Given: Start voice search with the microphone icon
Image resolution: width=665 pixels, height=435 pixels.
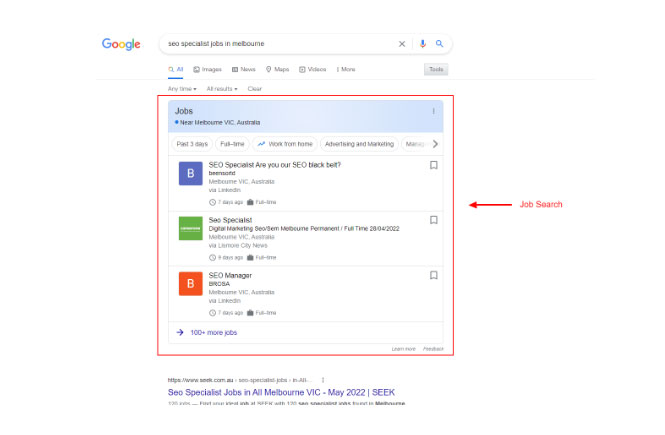Looking at the screenshot, I should [422, 44].
